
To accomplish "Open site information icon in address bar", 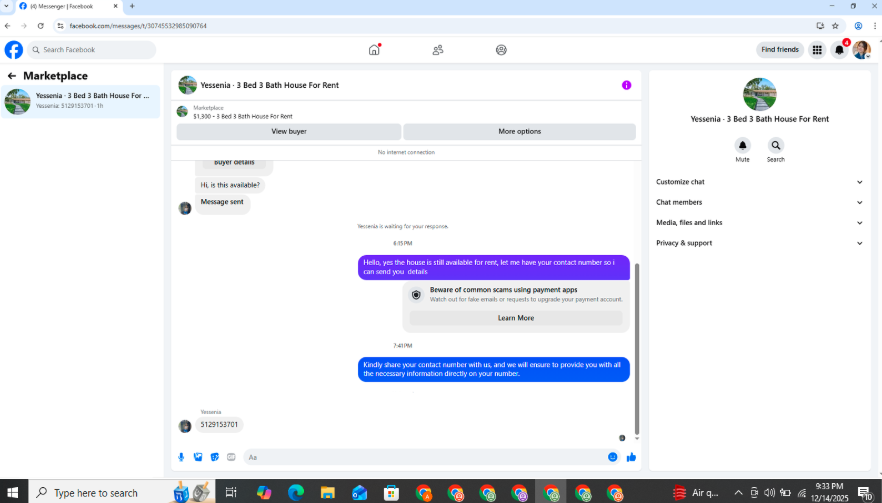I will 61,26.
